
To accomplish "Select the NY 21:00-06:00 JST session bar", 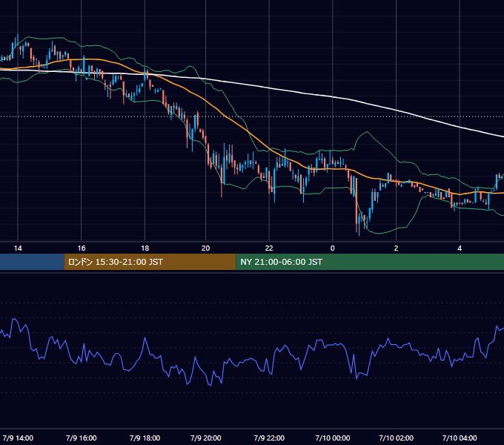I will (x=370, y=262).
